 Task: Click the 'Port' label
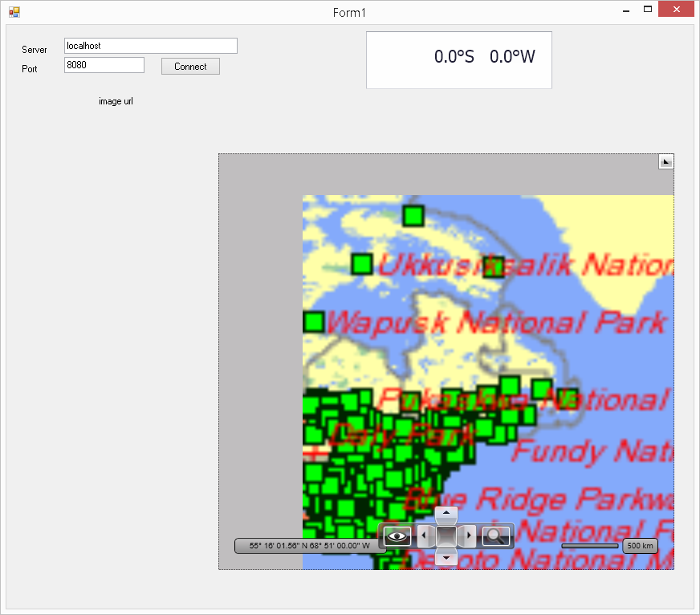click(30, 69)
